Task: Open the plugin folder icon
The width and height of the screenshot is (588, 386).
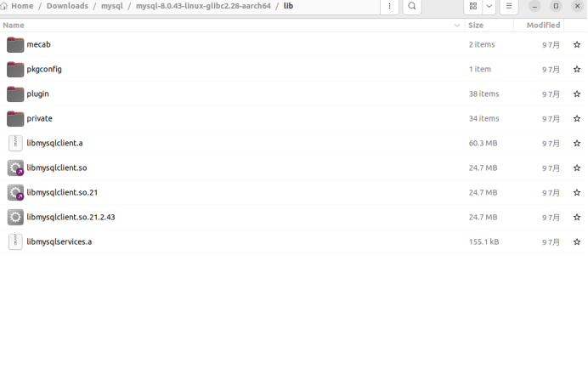Action: click(15, 94)
